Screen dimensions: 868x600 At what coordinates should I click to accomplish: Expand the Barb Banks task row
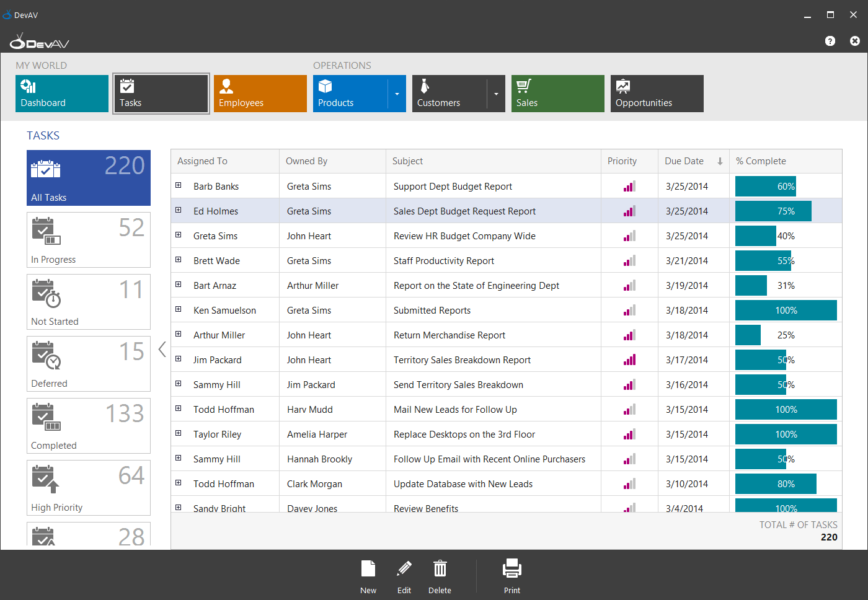click(x=179, y=185)
